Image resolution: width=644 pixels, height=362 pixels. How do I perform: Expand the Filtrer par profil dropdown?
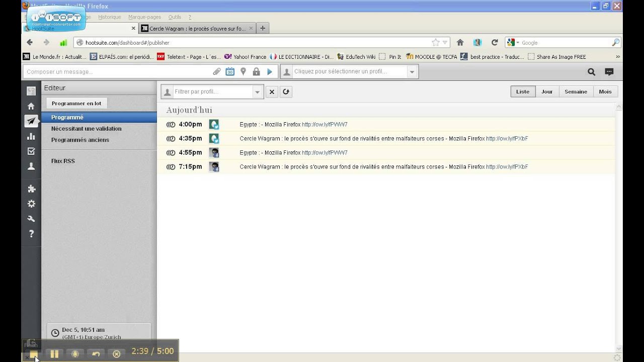[257, 92]
